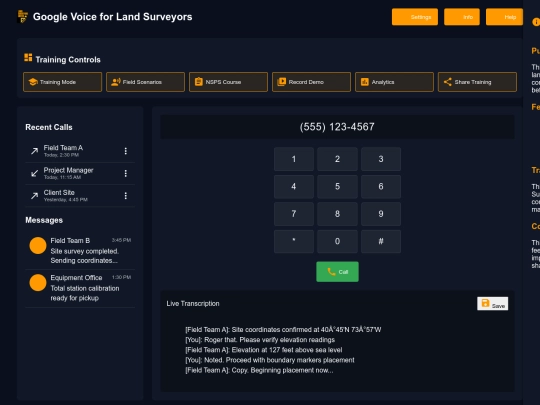The height and width of the screenshot is (405, 540).
Task: Enable Training Mode
Action: pyautogui.click(x=62, y=82)
